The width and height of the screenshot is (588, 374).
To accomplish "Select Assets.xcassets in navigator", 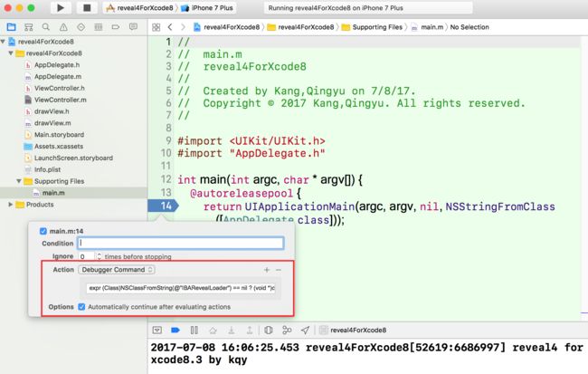I will [x=59, y=147].
